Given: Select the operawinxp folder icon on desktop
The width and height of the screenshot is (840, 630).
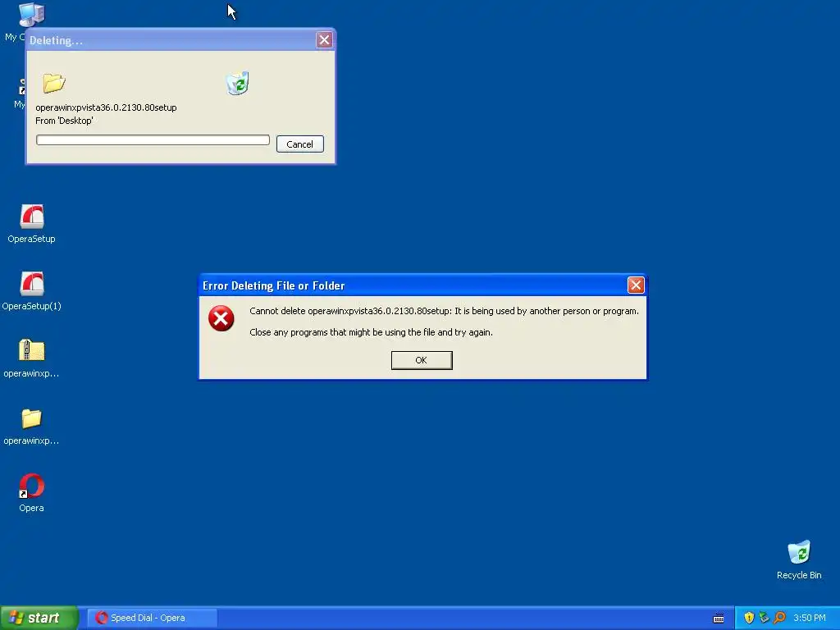Looking at the screenshot, I should [x=32, y=426].
